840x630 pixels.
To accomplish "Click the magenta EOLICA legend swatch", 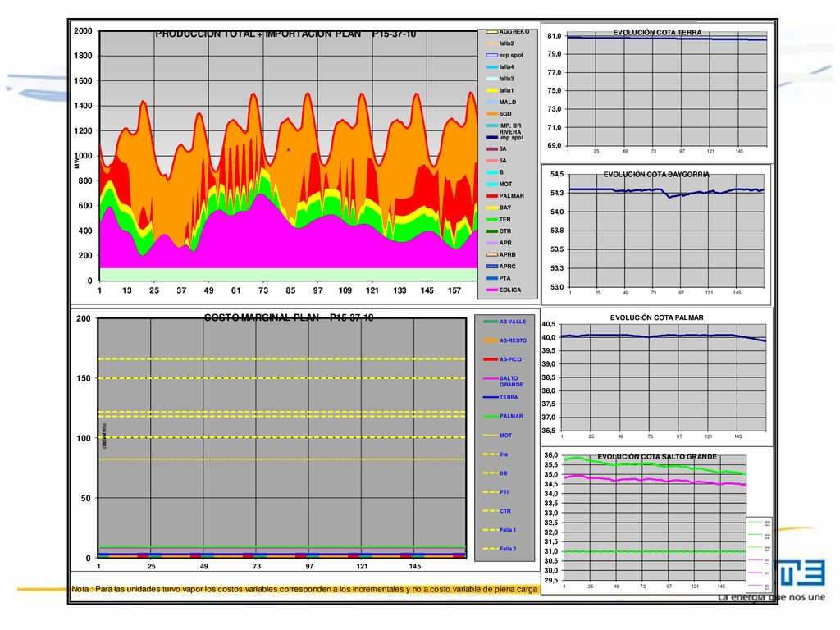I will pos(491,290).
